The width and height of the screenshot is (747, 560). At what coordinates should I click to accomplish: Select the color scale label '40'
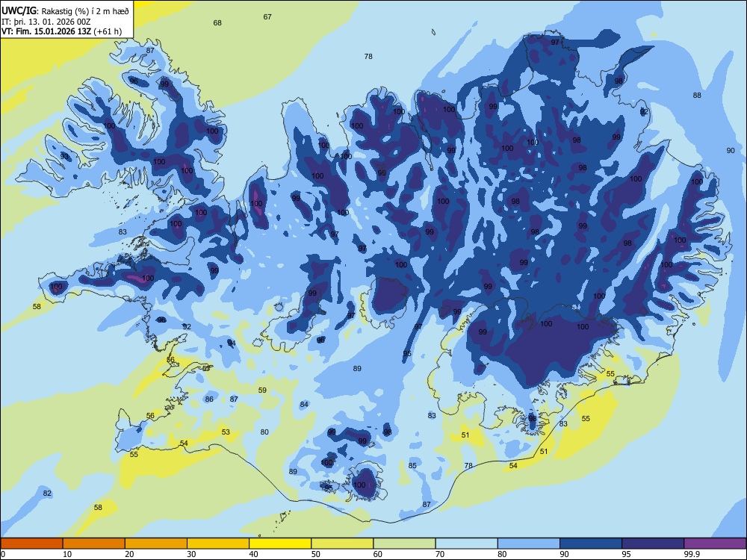coord(253,554)
